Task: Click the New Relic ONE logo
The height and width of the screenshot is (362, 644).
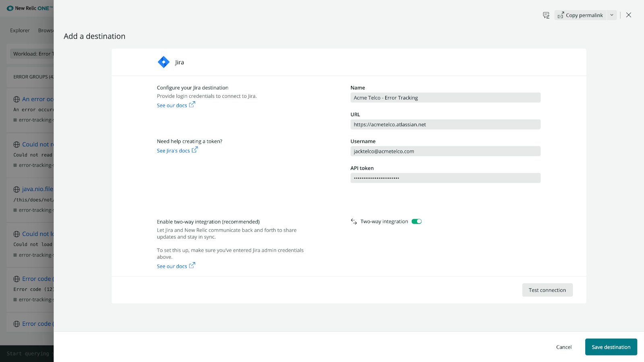Action: tap(28, 8)
